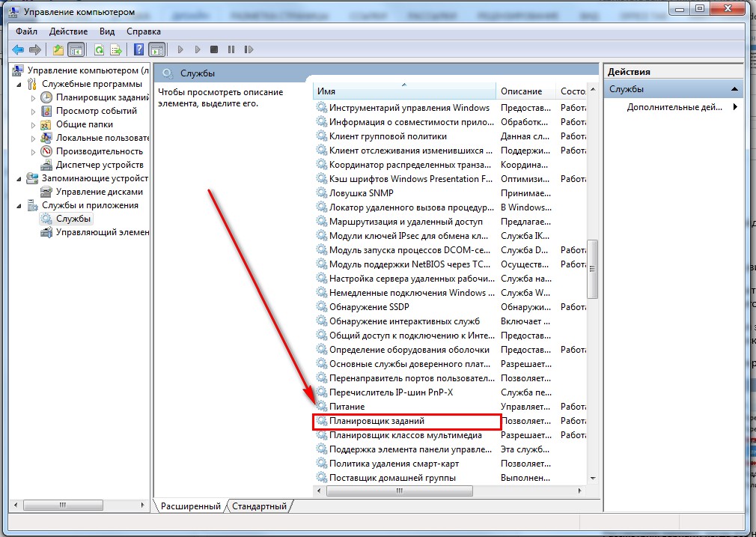Sort by Описание column header

click(x=526, y=91)
